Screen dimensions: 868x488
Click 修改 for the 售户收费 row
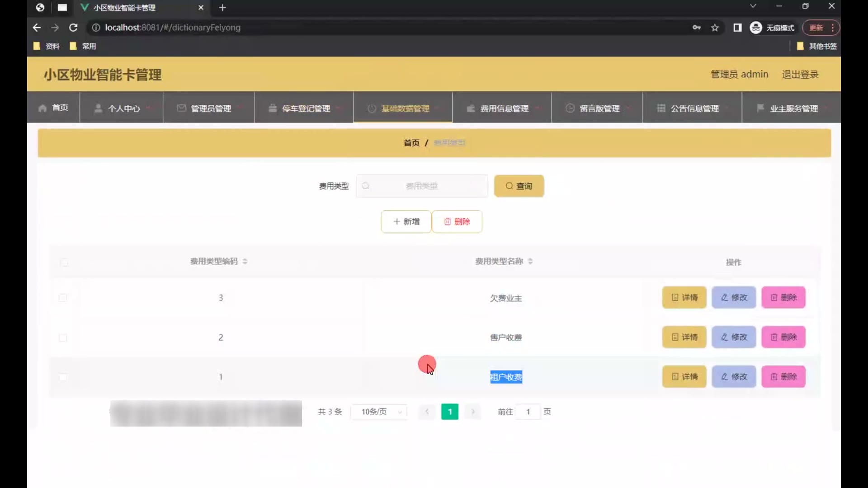click(x=733, y=337)
